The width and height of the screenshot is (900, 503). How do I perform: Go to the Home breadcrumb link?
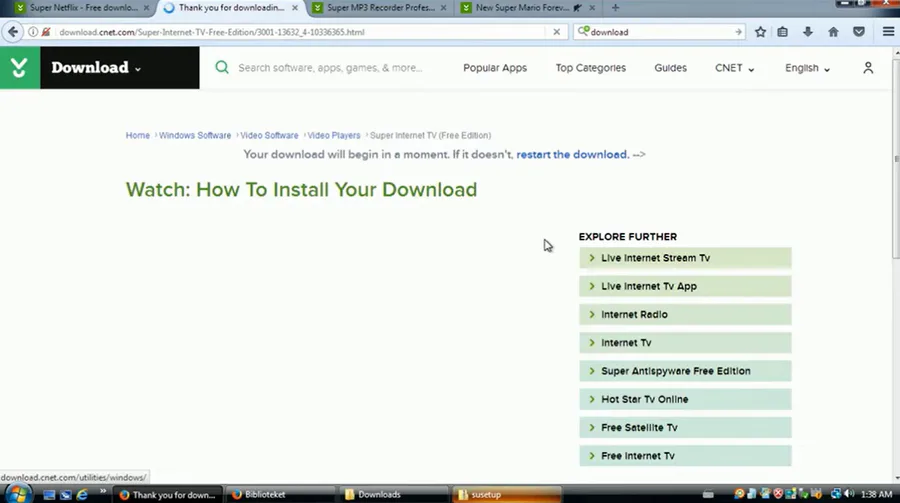(x=138, y=136)
